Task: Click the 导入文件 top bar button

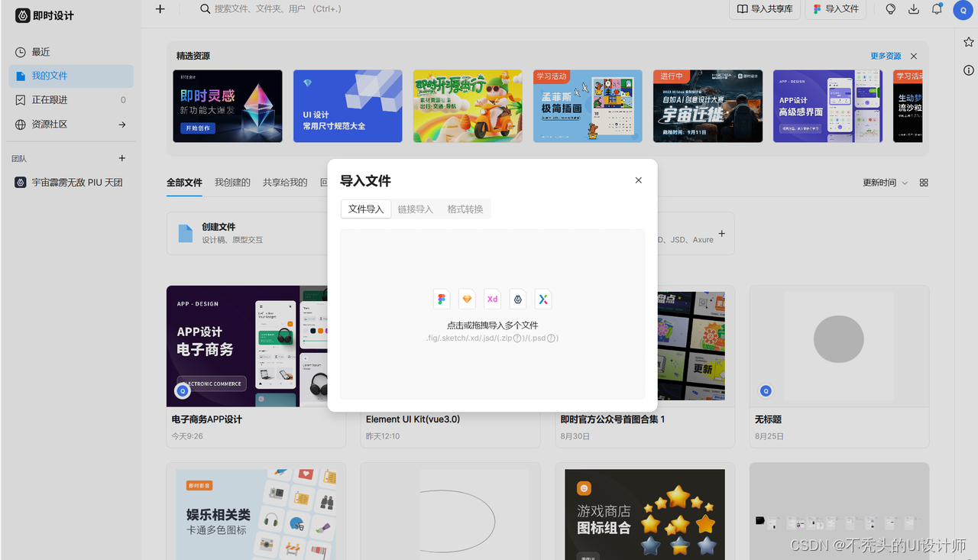Action: point(835,9)
